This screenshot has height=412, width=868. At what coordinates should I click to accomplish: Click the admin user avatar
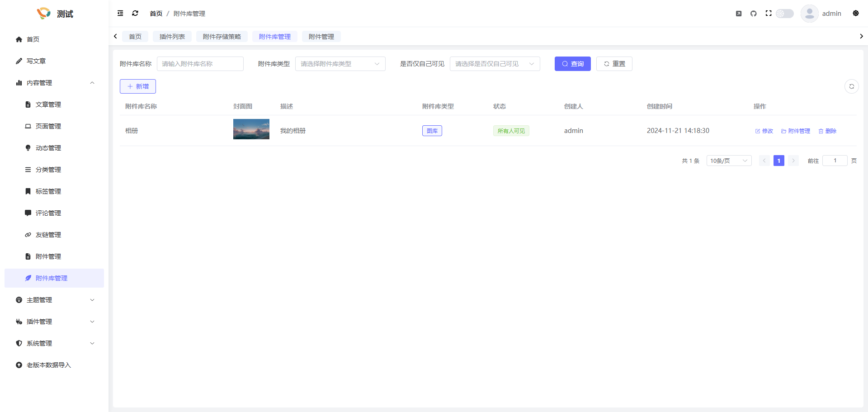pos(809,14)
